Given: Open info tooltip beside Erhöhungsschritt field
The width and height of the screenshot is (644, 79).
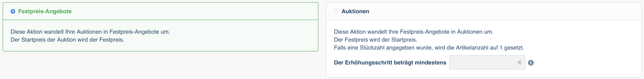Looking at the screenshot, I should (531, 63).
